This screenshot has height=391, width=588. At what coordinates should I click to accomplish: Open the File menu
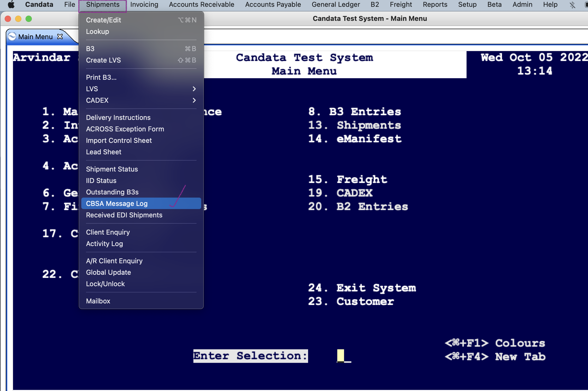point(70,4)
